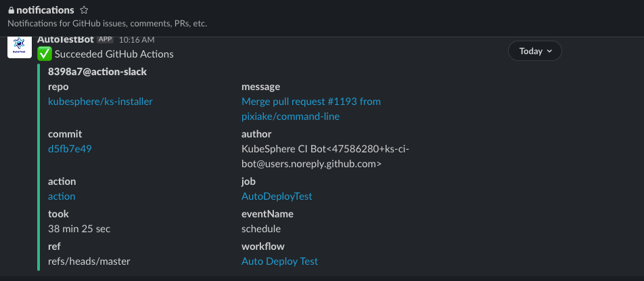
Task: Click the APP badge next to AutoTestBot
Action: tap(105, 39)
